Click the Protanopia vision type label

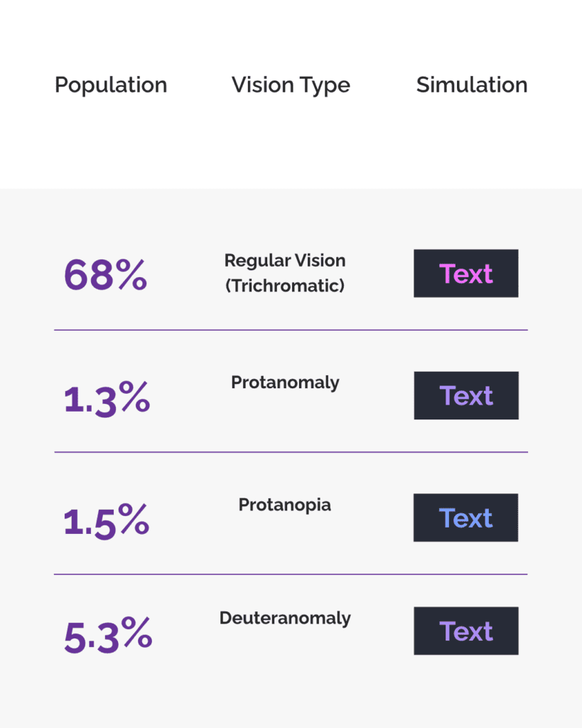coord(284,505)
